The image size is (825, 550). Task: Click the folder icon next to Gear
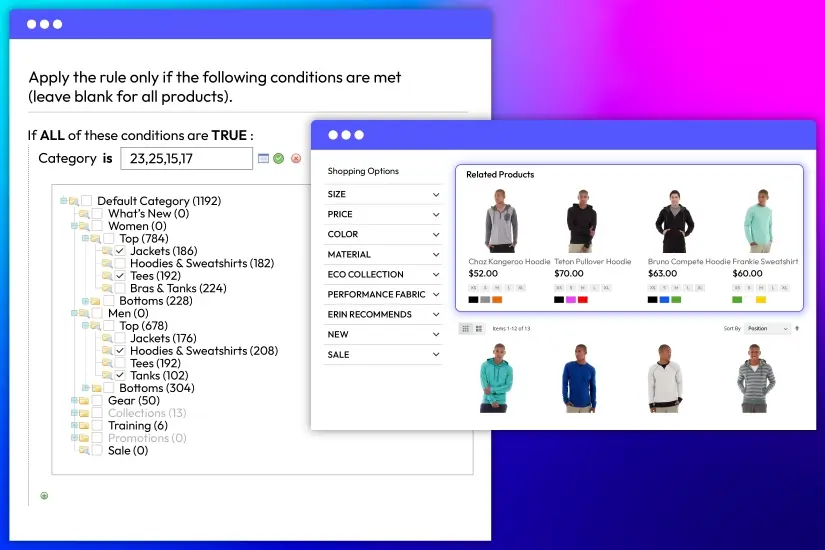(84, 401)
